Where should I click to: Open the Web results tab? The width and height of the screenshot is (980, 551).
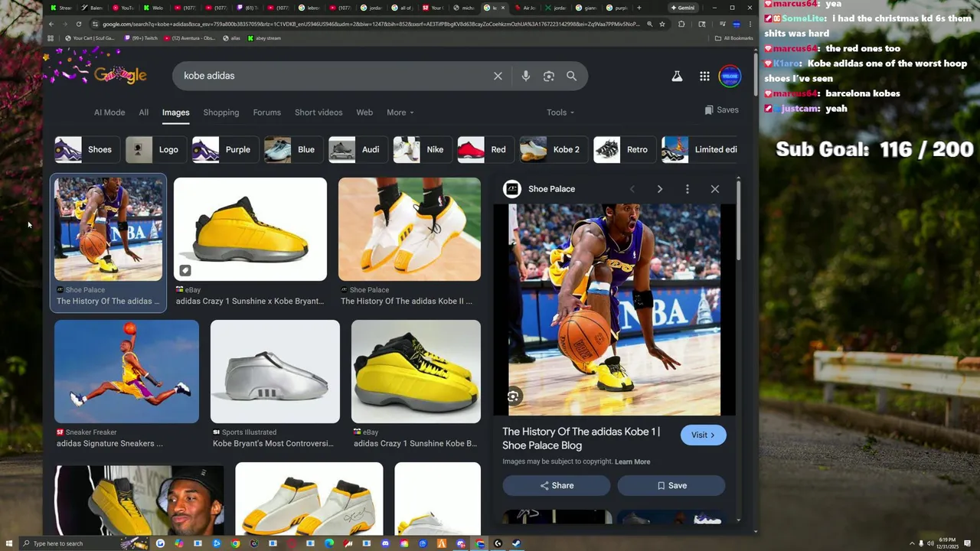tap(364, 112)
